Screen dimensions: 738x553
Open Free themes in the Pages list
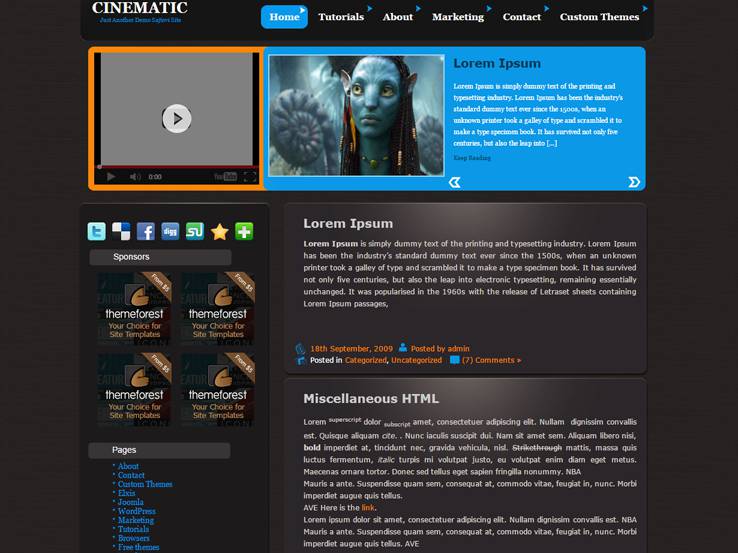[138, 547]
